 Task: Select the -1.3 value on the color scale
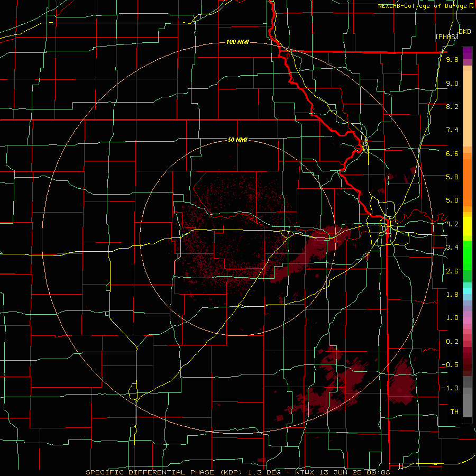(x=451, y=388)
